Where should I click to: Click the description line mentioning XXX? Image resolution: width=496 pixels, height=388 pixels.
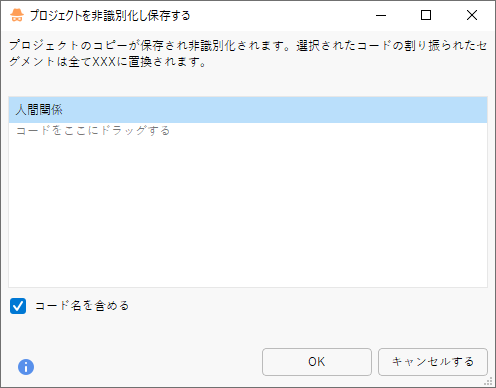(107, 62)
